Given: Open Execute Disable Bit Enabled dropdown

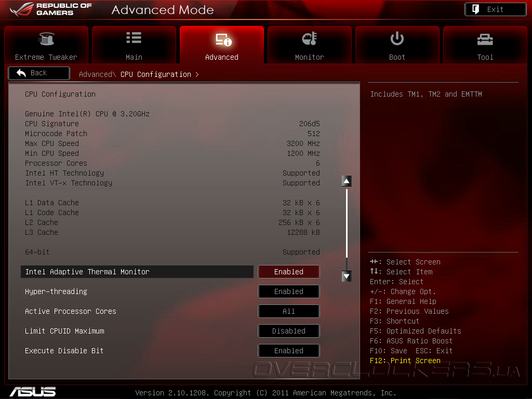Looking at the screenshot, I should (289, 351).
